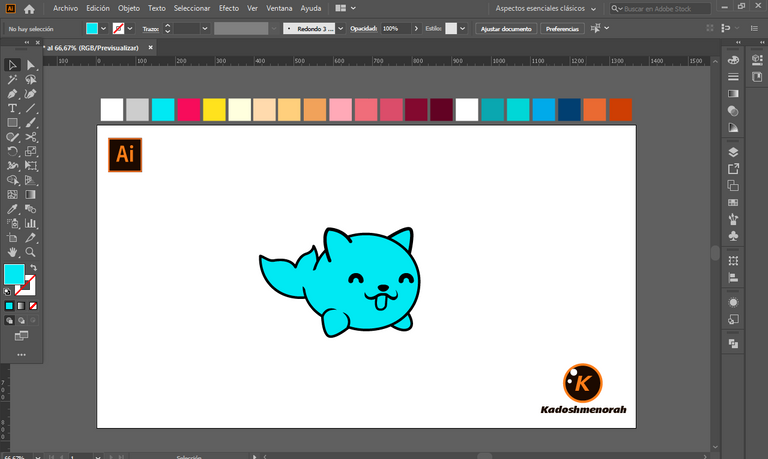Screen dimensions: 768x459
Task: Open the Pathfinder panel icon
Action: [x=733, y=344]
